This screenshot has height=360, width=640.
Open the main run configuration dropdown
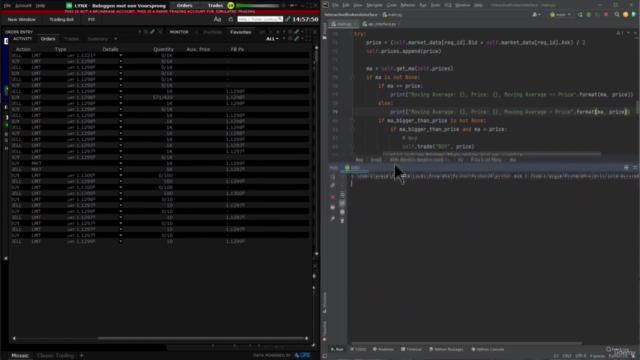click(x=560, y=15)
